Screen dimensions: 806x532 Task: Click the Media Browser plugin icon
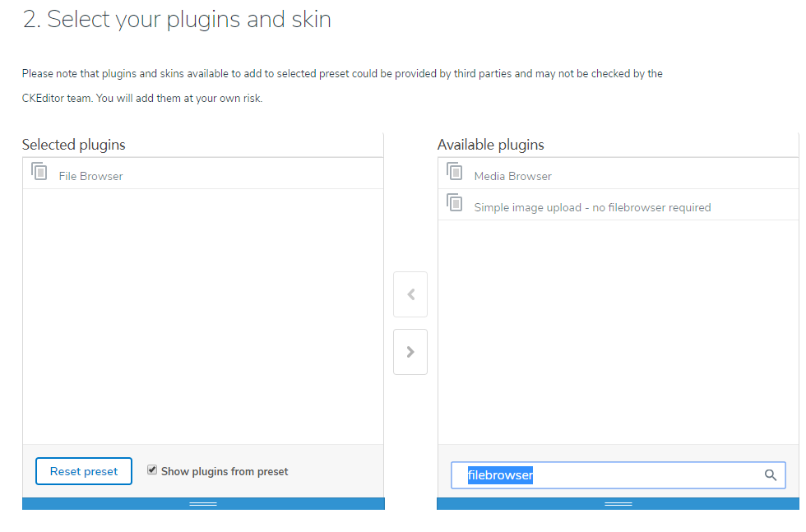click(454, 171)
